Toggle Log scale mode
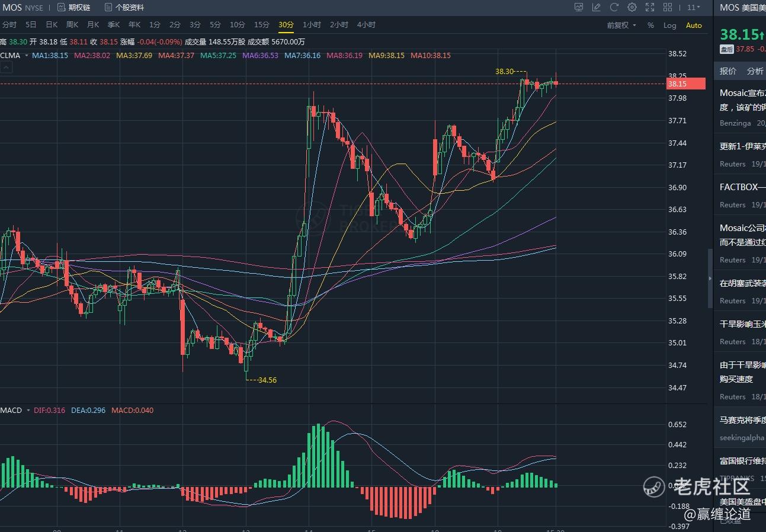This screenshot has height=532, width=766. [670, 25]
